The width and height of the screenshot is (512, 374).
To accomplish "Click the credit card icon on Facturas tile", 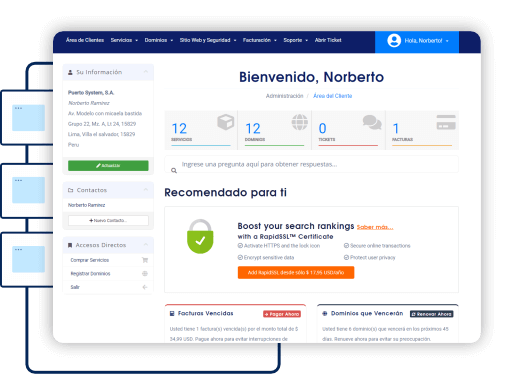I will [x=446, y=122].
